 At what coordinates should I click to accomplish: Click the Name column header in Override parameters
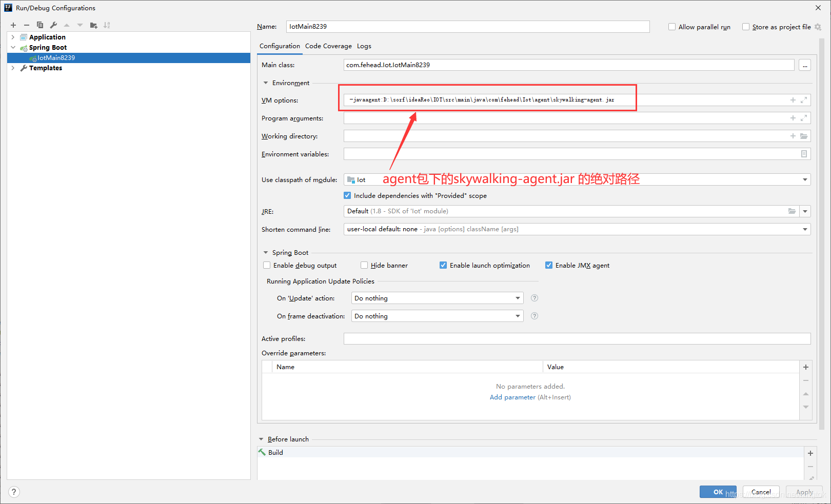point(407,367)
